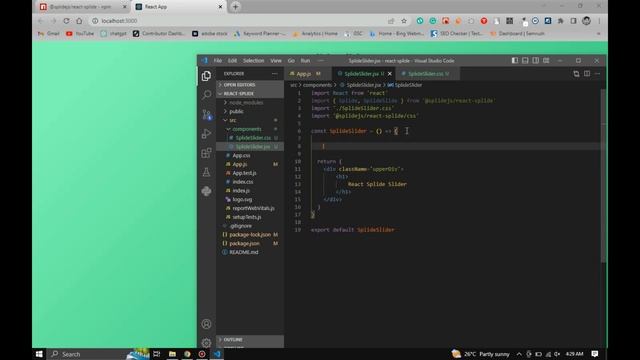Viewport: 640px width, 360px height.
Task: Open the Run and Debug view
Action: pyautogui.click(x=207, y=133)
